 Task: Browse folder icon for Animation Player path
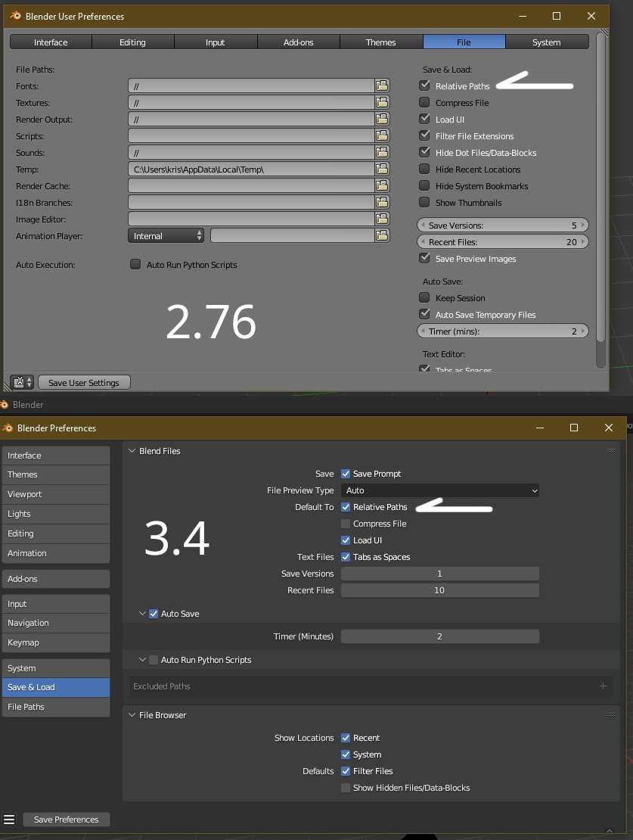click(382, 235)
